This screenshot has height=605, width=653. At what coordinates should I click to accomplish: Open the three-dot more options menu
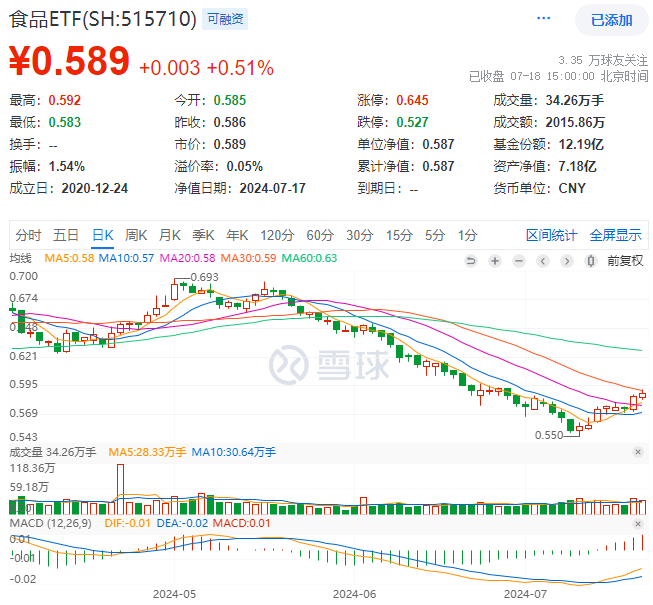pyautogui.click(x=543, y=18)
